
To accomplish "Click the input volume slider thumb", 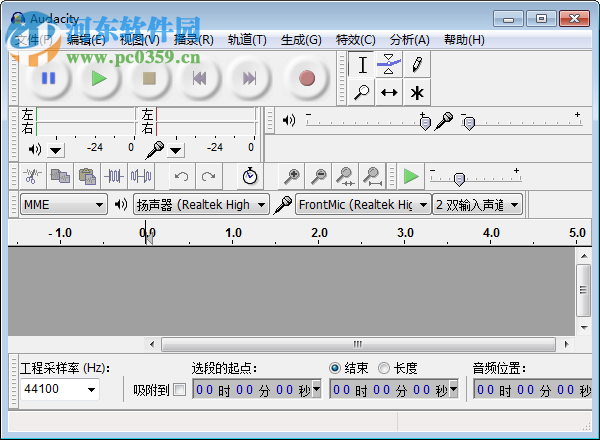I will coord(469,123).
